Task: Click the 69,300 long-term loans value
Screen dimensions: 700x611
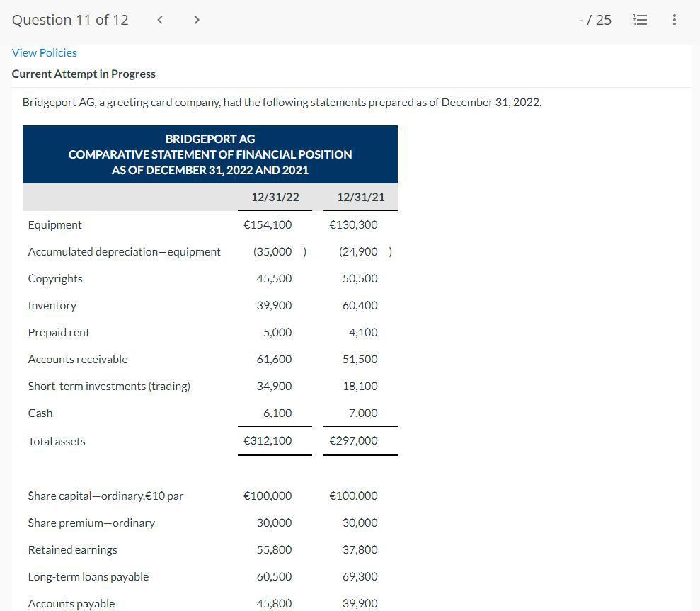Action: [x=360, y=576]
